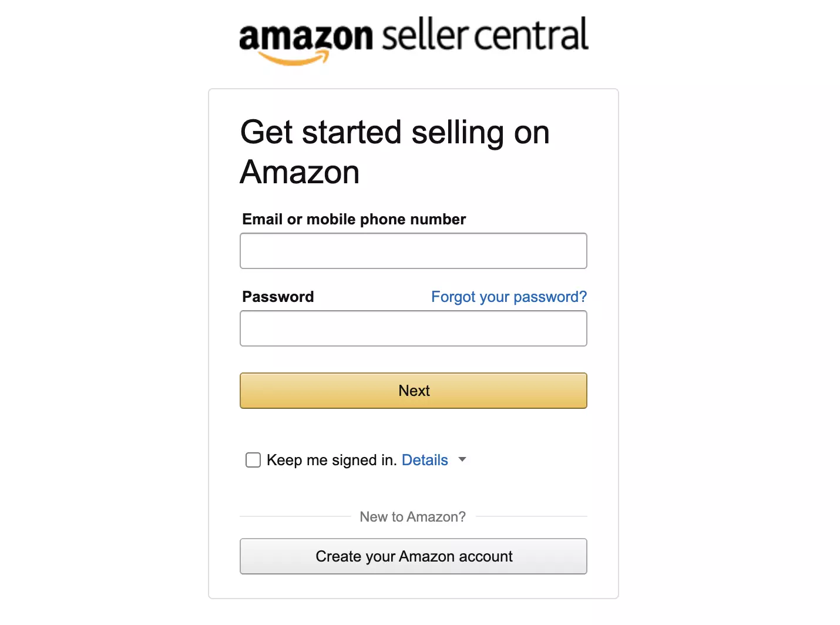Expand the Details dropdown arrow
840x625 pixels.
[x=462, y=459]
